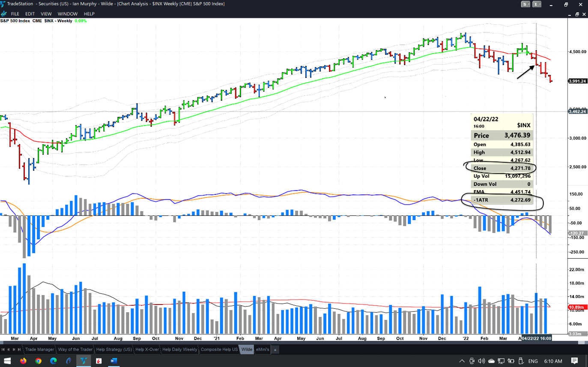Click the TradeStation logo in title bar
Viewport: 588px width, 367px height.
[3, 4]
